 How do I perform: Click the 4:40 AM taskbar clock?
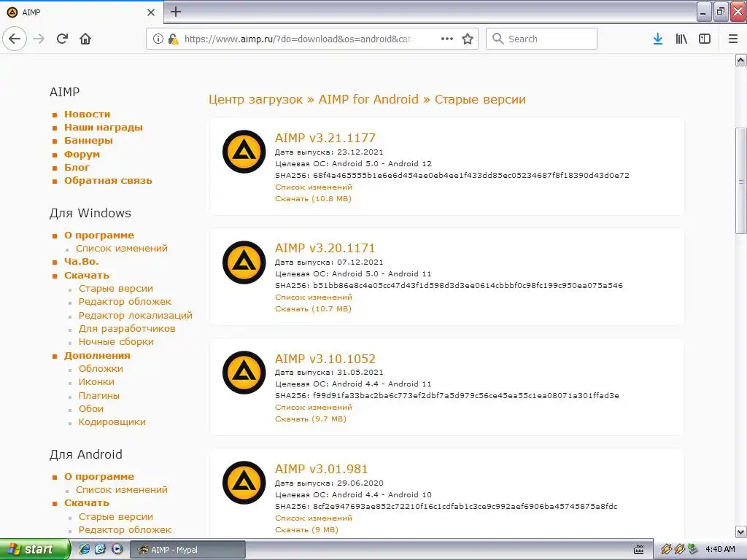(720, 549)
